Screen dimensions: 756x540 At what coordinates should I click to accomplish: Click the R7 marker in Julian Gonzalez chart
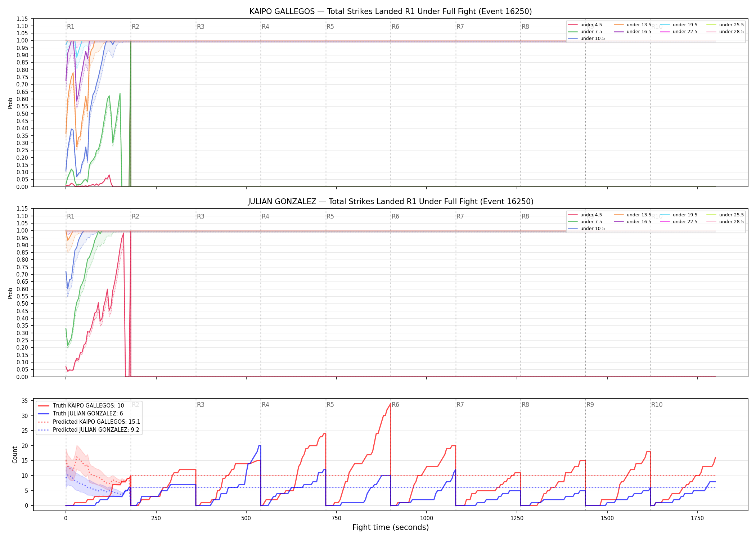click(x=460, y=216)
